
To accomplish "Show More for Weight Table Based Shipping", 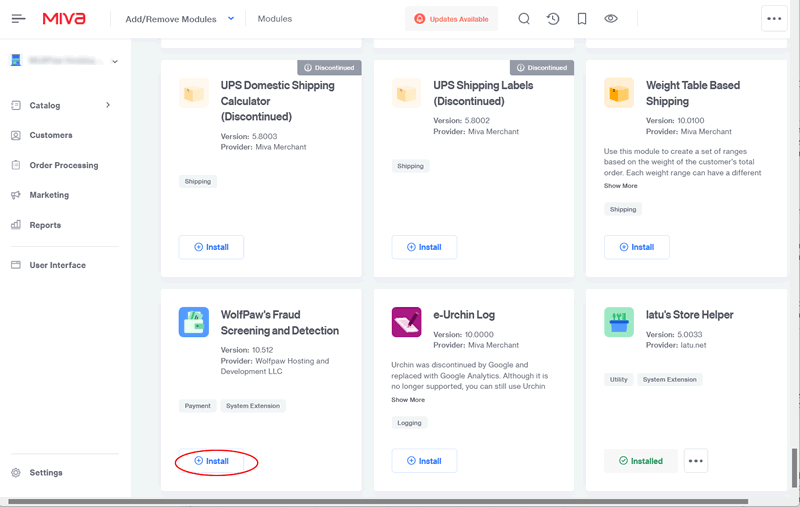I will 620,186.
